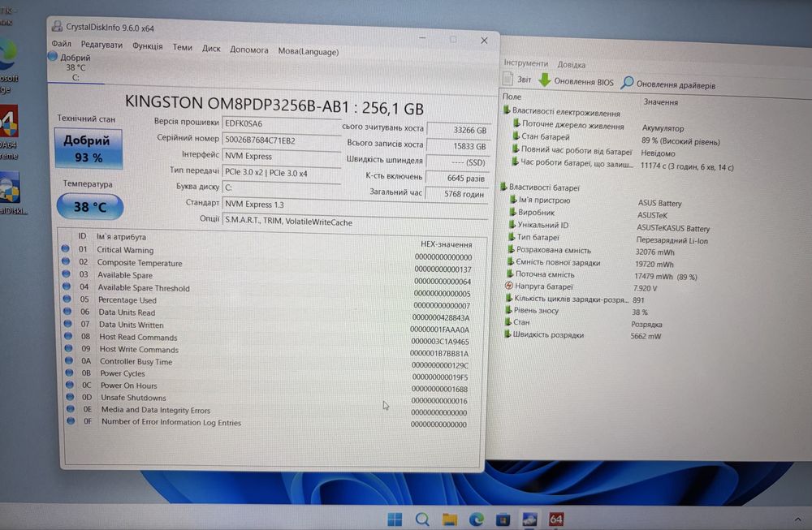Open the Функція menu
The width and height of the screenshot is (812, 530).
pyautogui.click(x=147, y=46)
